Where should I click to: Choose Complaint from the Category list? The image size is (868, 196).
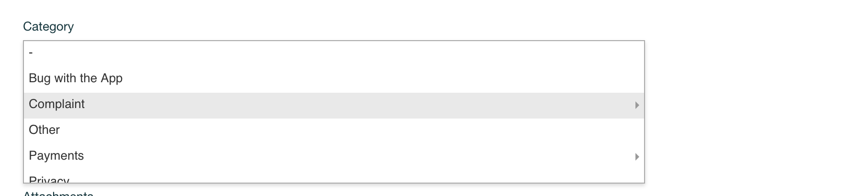point(56,104)
